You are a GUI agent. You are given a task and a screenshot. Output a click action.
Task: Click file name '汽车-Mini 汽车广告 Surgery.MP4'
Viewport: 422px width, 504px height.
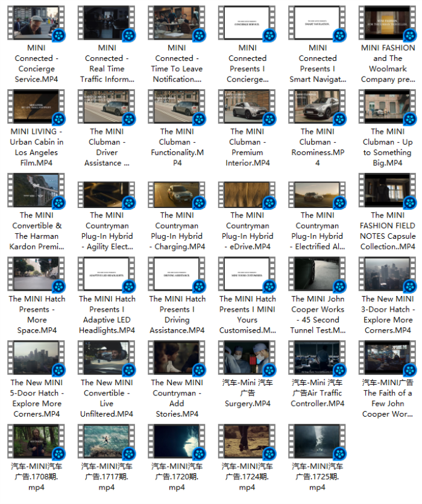[248, 393]
